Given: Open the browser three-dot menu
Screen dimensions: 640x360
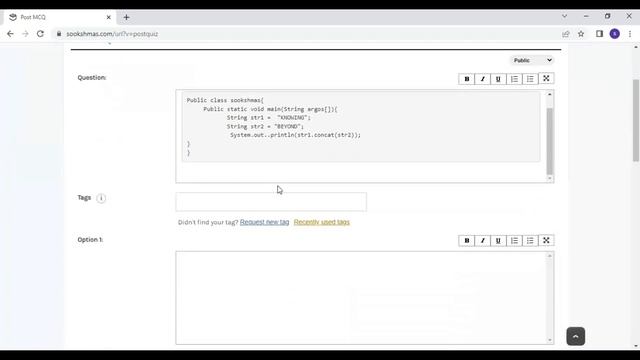Looking at the screenshot, I should [x=630, y=34].
